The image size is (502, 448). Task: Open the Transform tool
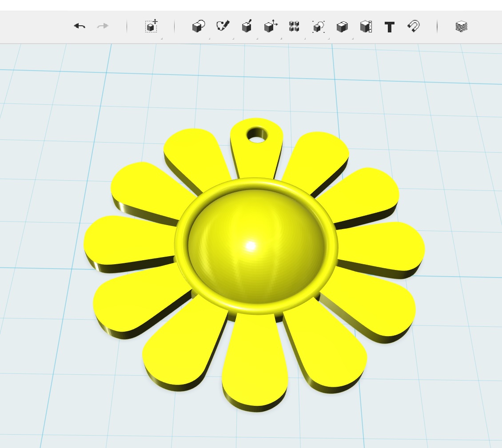click(x=151, y=26)
